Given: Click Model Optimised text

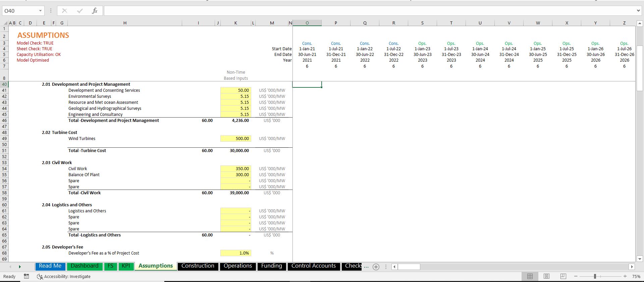Looking at the screenshot, I should tap(33, 60).
